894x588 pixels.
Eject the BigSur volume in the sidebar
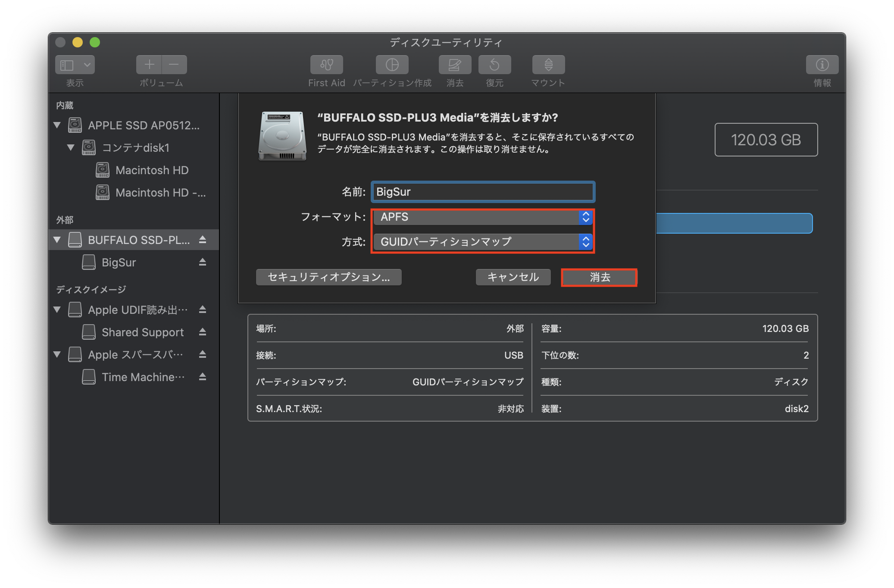(203, 262)
